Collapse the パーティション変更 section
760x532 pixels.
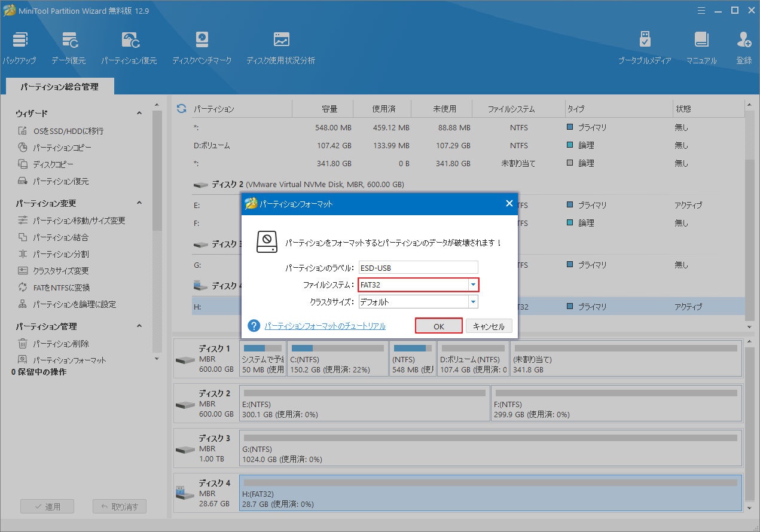(139, 203)
